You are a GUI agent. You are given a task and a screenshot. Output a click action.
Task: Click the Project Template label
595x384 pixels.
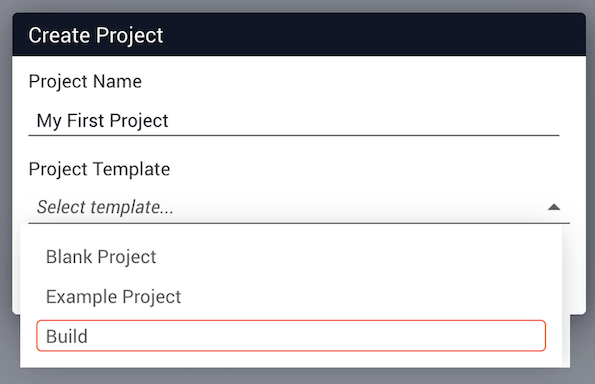pos(99,169)
